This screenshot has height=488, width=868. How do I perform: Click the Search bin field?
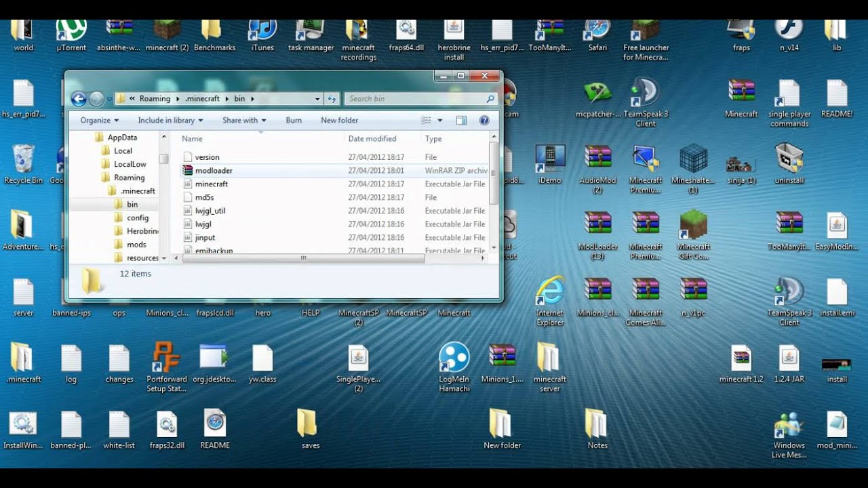point(421,99)
